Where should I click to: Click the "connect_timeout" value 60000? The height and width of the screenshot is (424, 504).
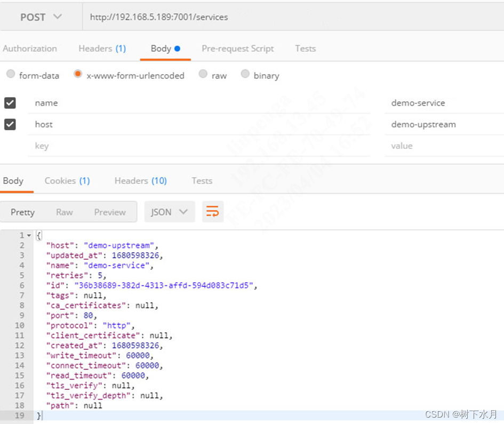[147, 365]
